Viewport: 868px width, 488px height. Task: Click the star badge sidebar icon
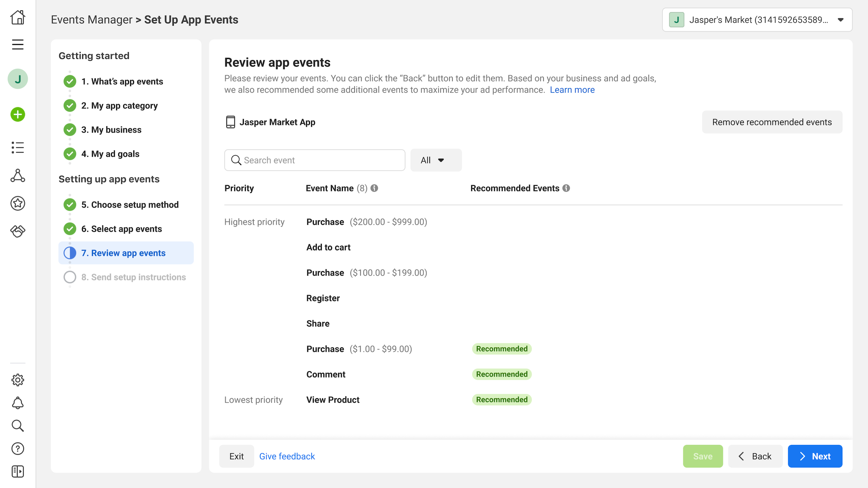coord(18,203)
